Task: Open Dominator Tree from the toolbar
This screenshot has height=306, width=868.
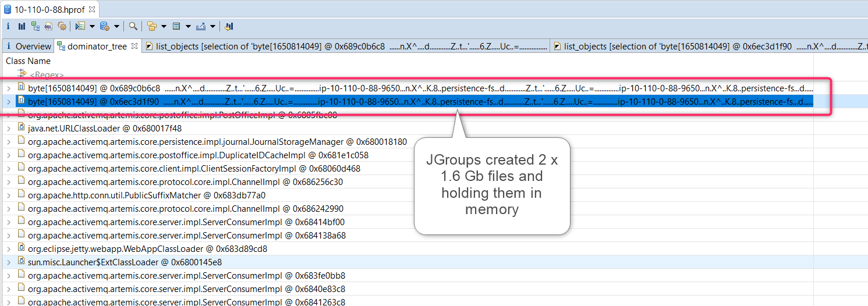Action: (36, 26)
